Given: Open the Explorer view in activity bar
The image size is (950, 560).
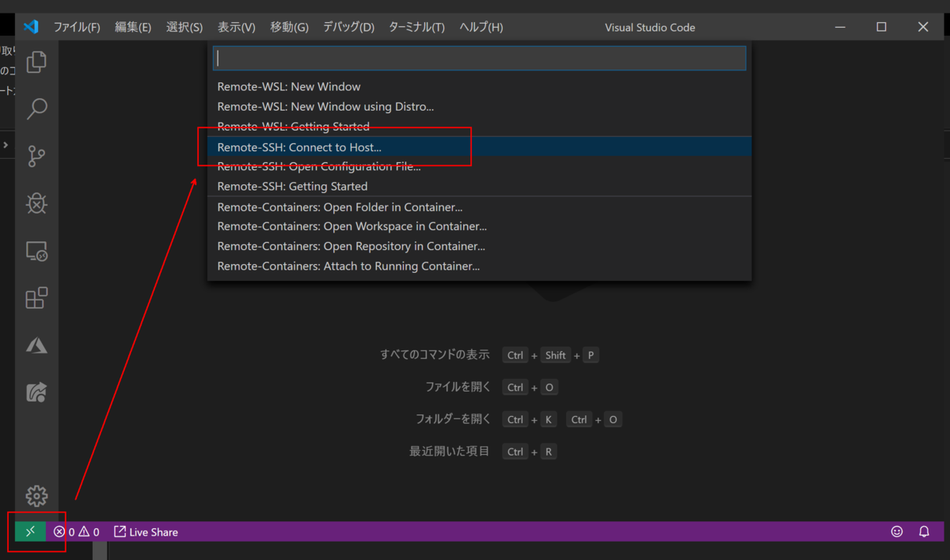Looking at the screenshot, I should coord(36,62).
